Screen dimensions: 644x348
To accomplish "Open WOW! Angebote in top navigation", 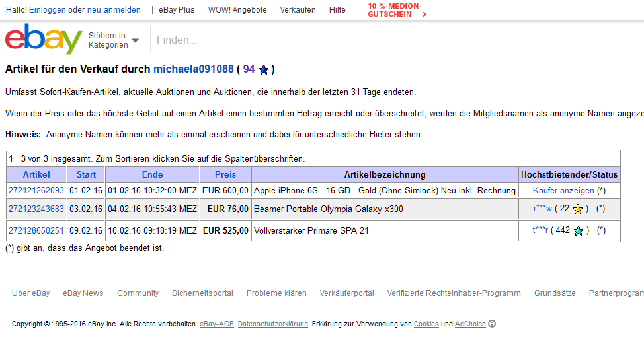I will [237, 10].
